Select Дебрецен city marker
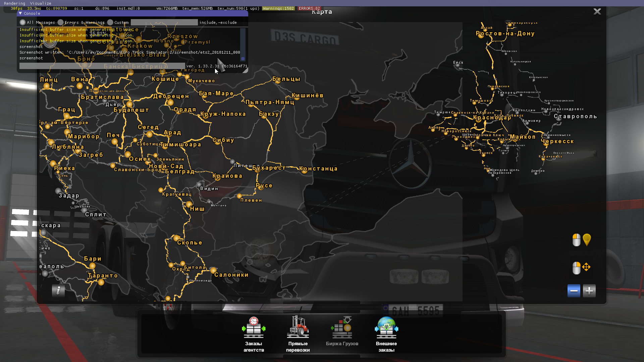This screenshot has height=362, width=644. (170, 102)
